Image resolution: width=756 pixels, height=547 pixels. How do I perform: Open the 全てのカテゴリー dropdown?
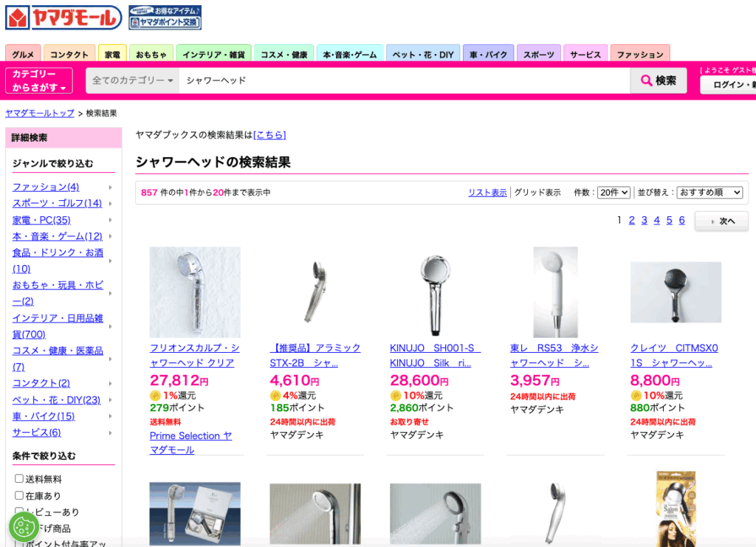(133, 80)
